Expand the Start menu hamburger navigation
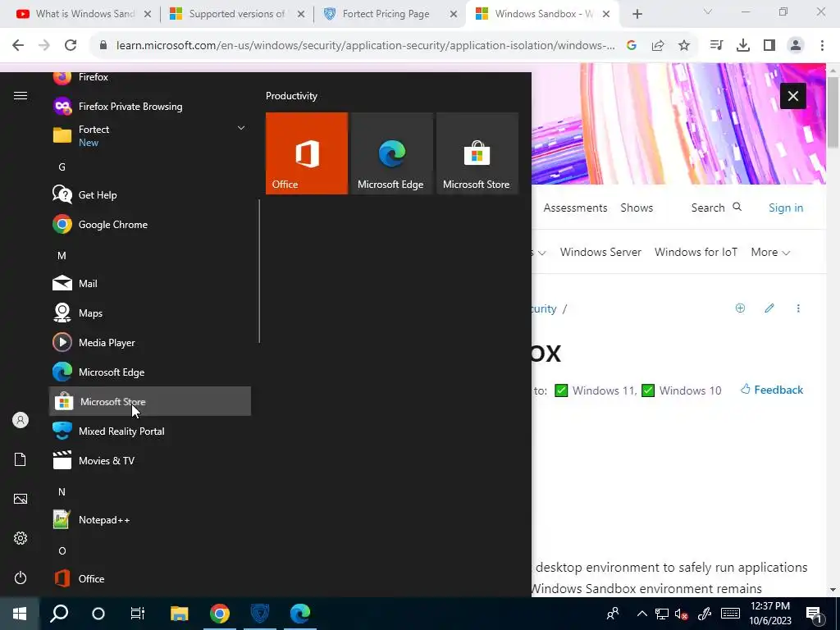Image resolution: width=840 pixels, height=630 pixels. point(21,95)
